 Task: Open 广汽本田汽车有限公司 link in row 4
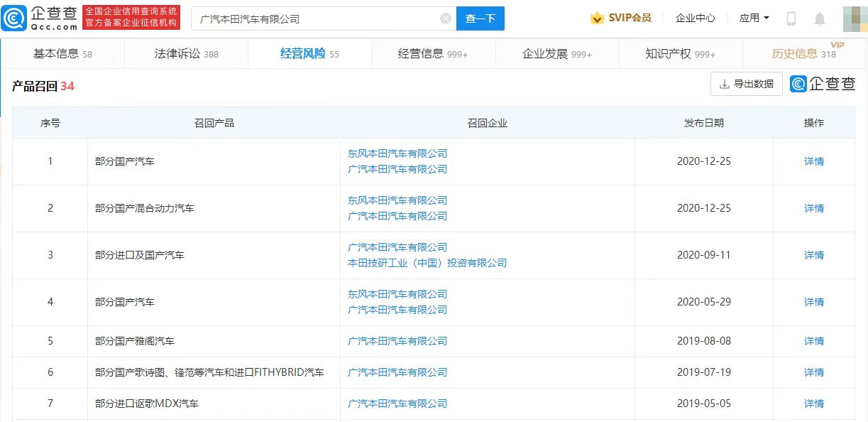click(397, 310)
